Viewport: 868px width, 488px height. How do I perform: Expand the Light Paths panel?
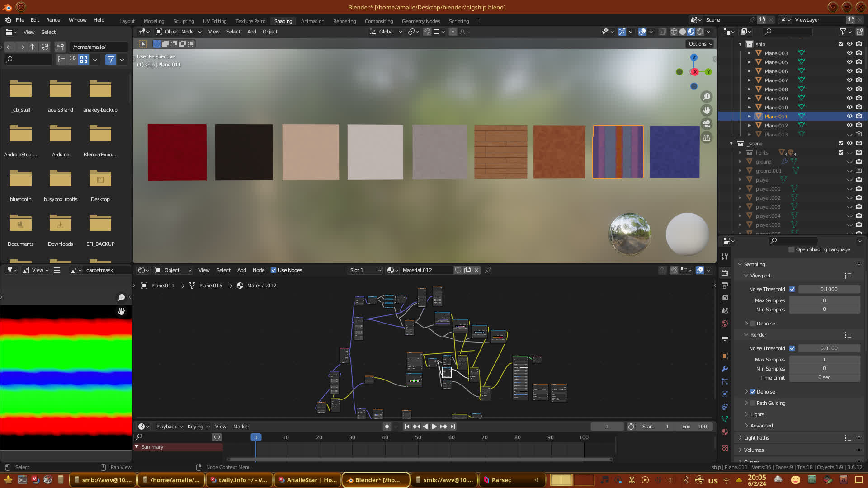(x=756, y=438)
